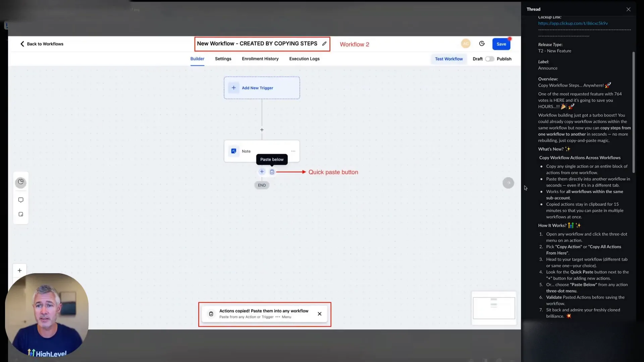This screenshot has width=644, height=362.
Task: Switch to the Enrollment History tab
Action: (260, 59)
